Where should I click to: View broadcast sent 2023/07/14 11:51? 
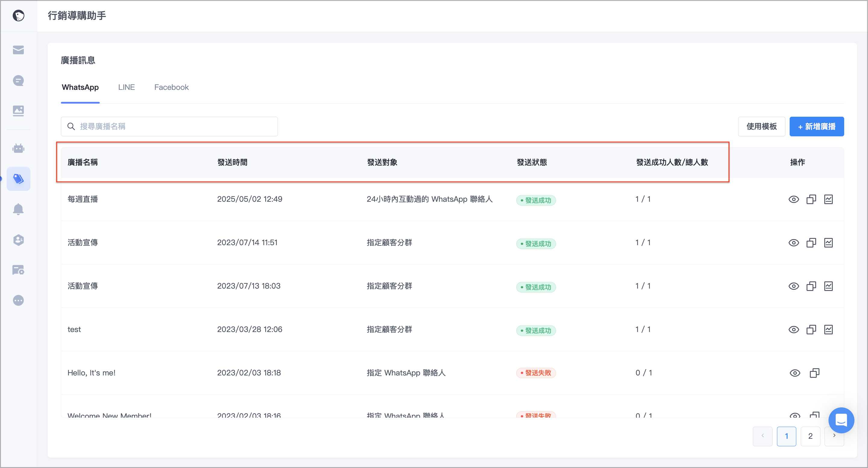(794, 243)
